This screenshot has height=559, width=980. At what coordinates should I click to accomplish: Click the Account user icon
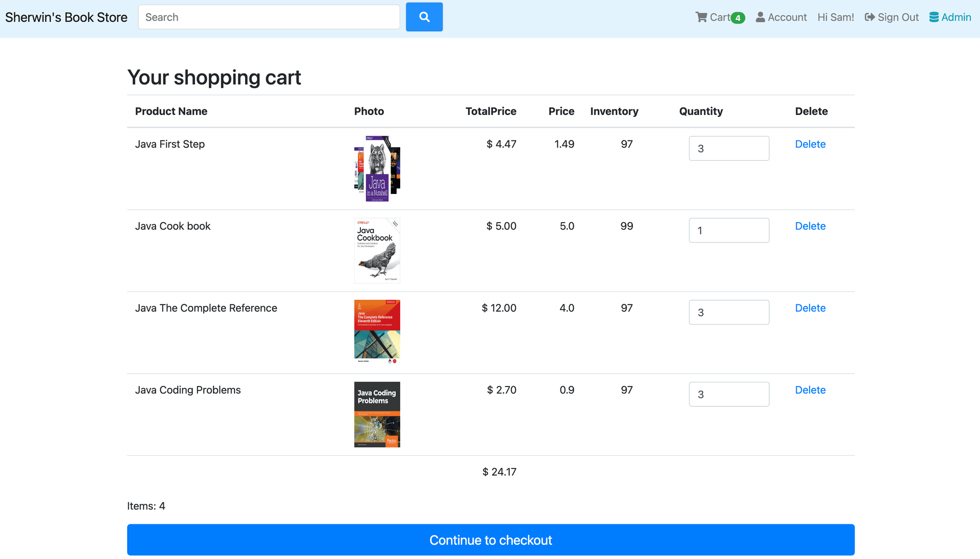click(760, 17)
